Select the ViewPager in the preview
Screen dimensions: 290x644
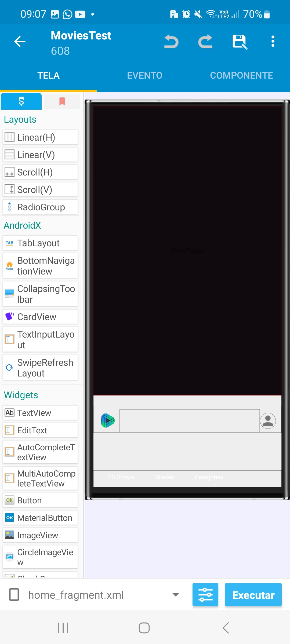(x=187, y=251)
